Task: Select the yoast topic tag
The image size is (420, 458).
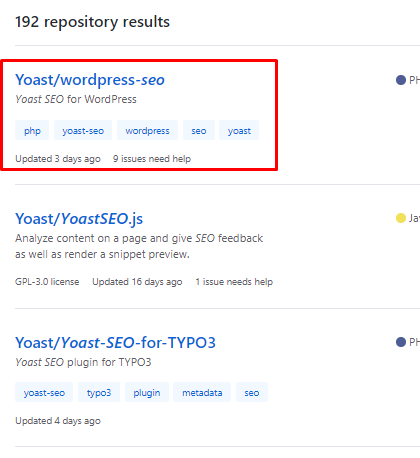Action: click(239, 130)
